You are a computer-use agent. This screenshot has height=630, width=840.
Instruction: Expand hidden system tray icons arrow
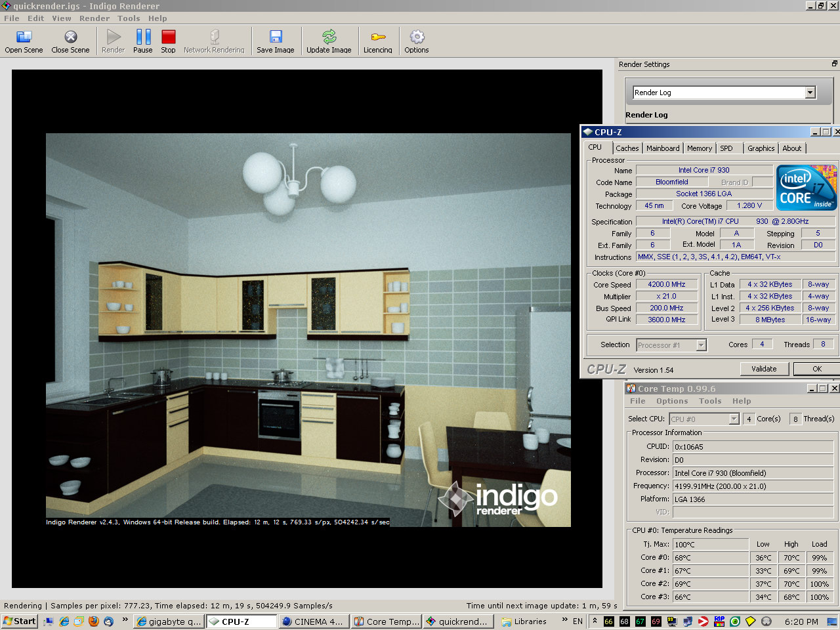pos(595,621)
